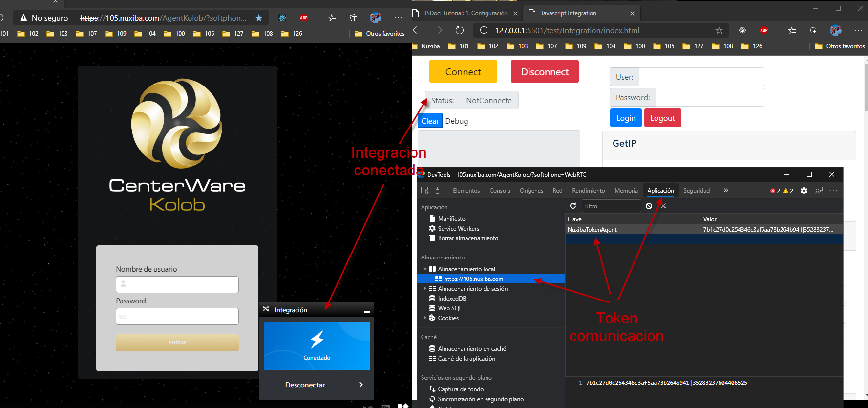This screenshot has width=868, height=408.
Task: Toggle device toolbar icon in DevTools
Action: [439, 191]
